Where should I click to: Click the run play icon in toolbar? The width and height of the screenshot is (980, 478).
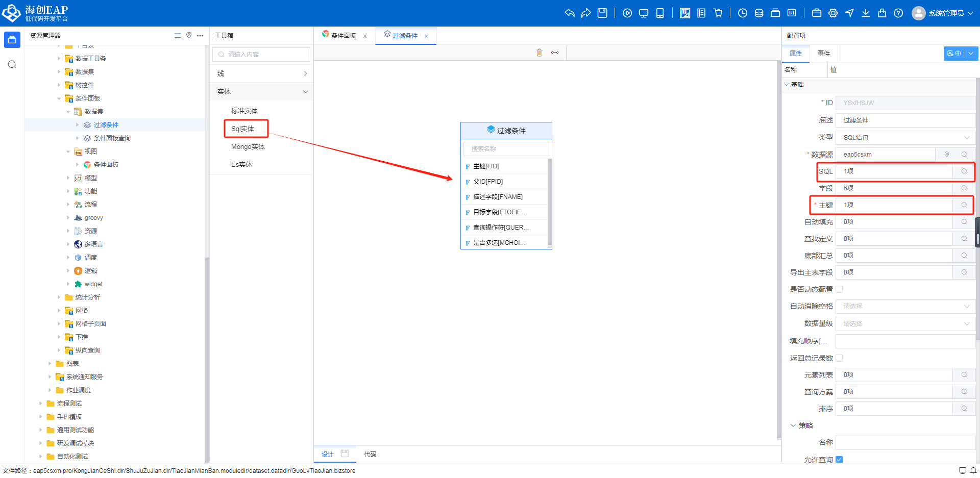pyautogui.click(x=627, y=13)
